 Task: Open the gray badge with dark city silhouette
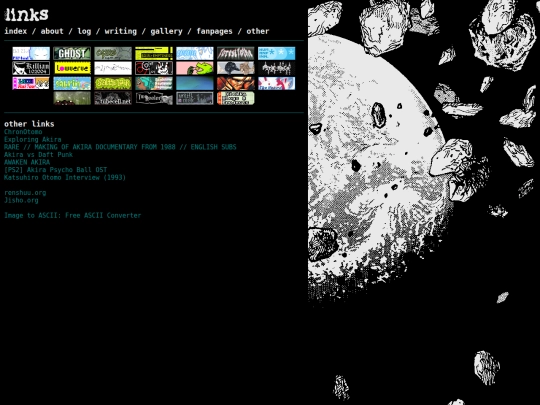[195, 98]
